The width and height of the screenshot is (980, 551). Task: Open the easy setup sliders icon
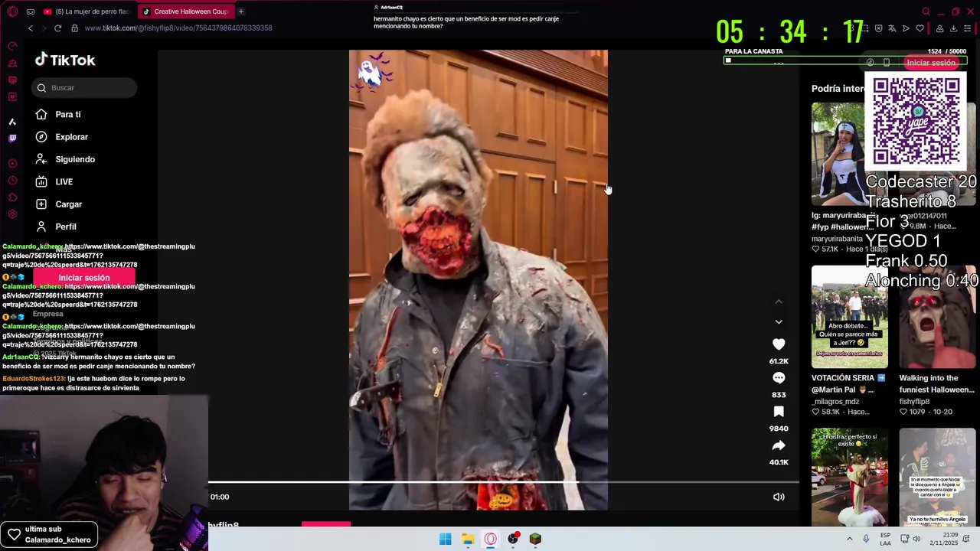(x=967, y=28)
